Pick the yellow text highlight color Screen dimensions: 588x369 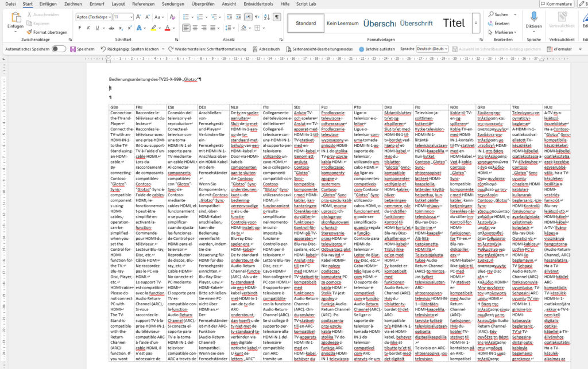pos(153,28)
